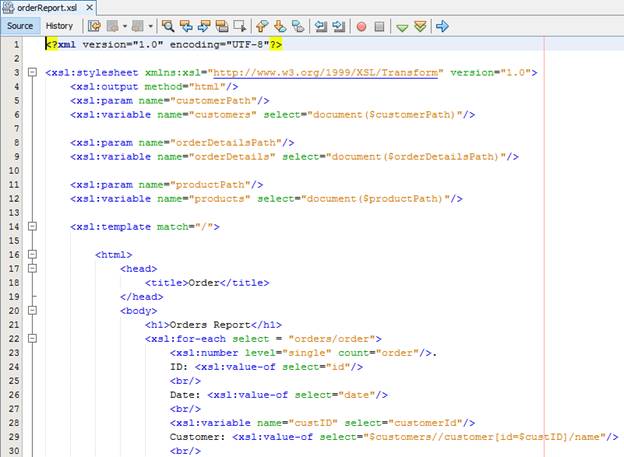Image resolution: width=624 pixels, height=457 pixels.
Task: Click the xsl:output method="html" line
Action: [x=154, y=87]
